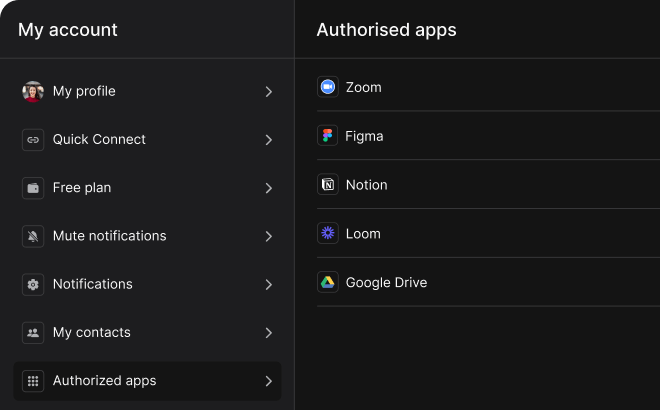Click the Zoom app name

[x=364, y=88]
